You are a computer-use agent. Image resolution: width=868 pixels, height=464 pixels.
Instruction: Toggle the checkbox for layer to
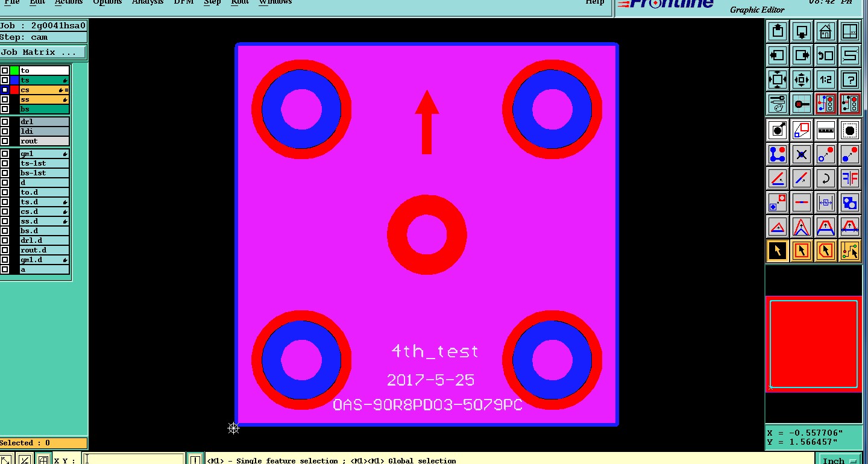click(x=5, y=71)
